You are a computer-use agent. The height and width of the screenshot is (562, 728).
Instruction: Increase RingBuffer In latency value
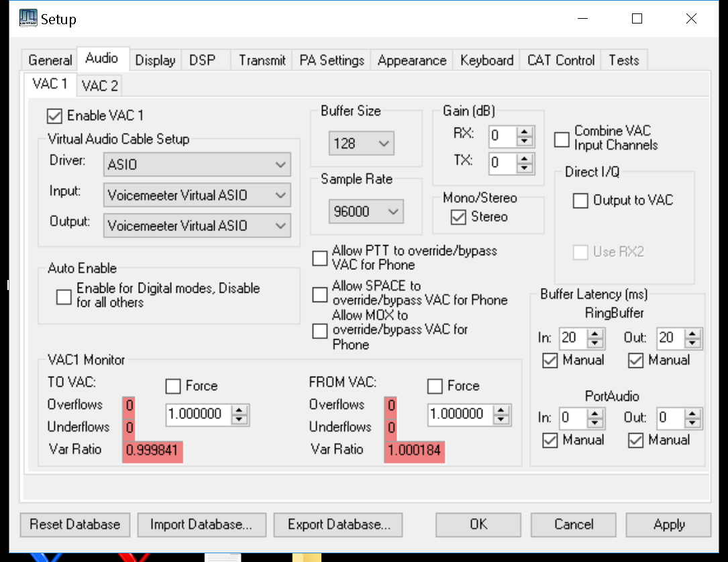pos(594,334)
